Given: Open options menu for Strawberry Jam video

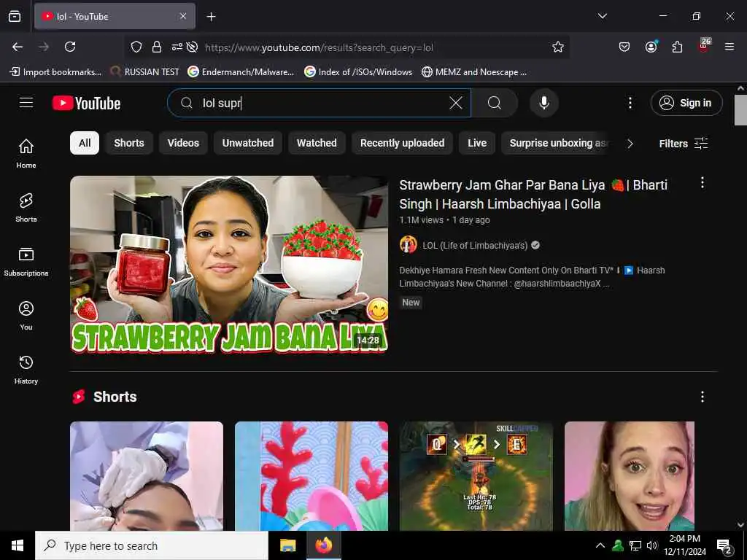Looking at the screenshot, I should [x=703, y=183].
